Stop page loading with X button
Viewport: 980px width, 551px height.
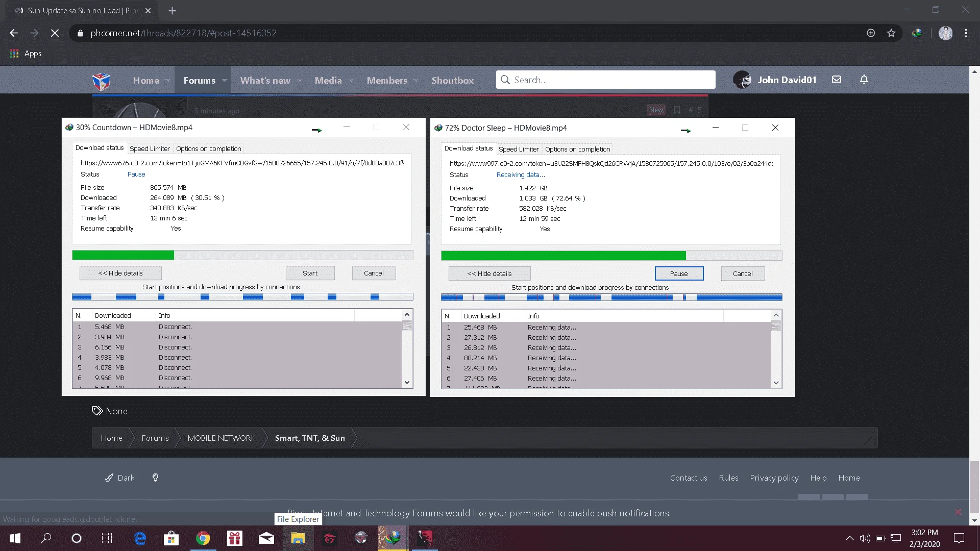55,33
